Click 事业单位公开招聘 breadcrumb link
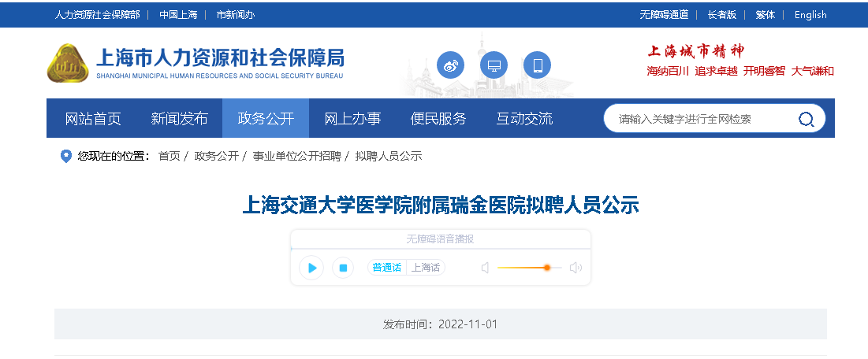 296,156
